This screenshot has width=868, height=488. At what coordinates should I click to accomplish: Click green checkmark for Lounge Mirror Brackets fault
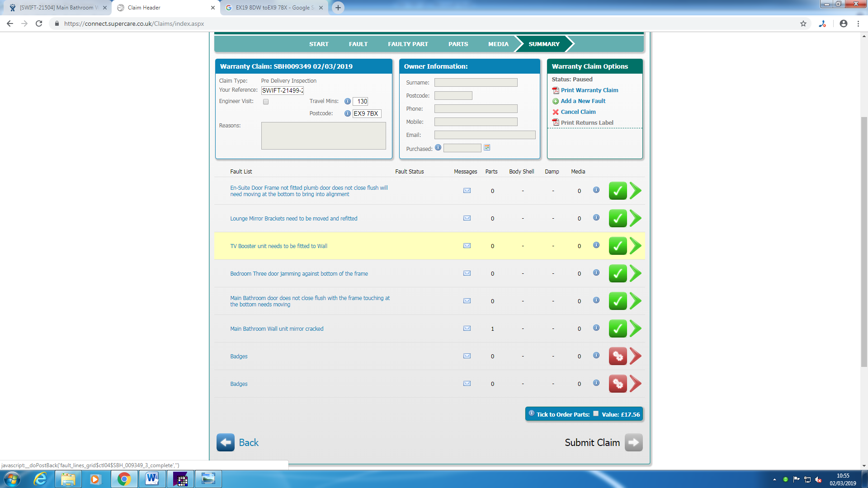coord(618,219)
